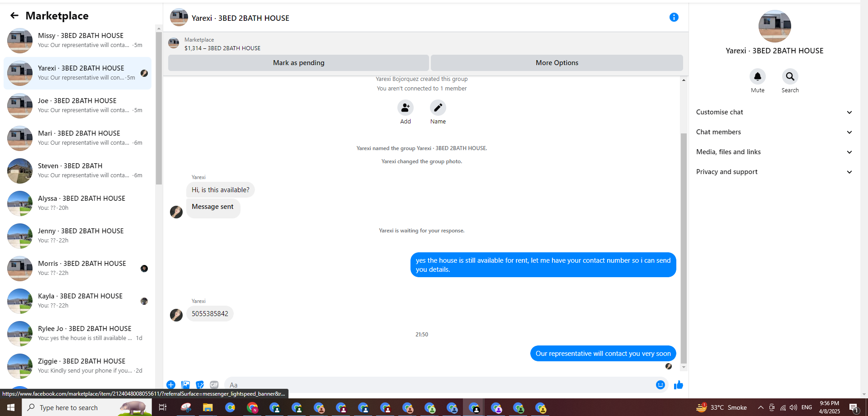The height and width of the screenshot is (416, 868).
Task: Show hidden tray icons chevron
Action: tap(761, 407)
